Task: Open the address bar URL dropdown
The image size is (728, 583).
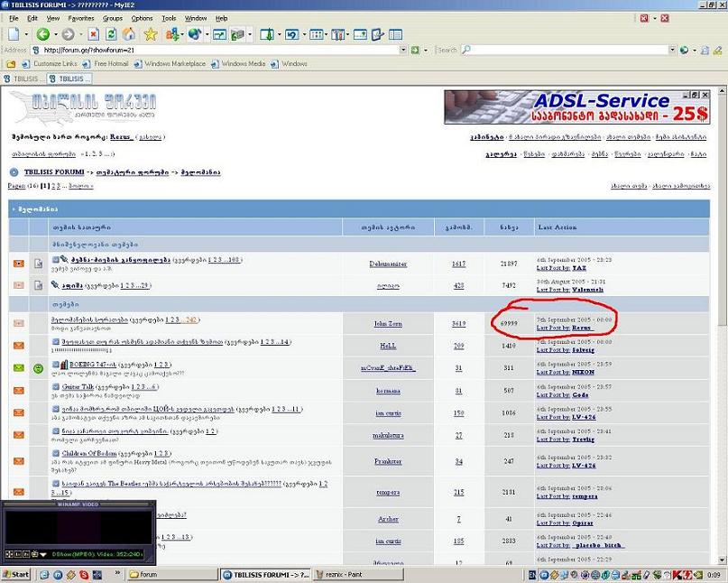Action: pos(401,50)
